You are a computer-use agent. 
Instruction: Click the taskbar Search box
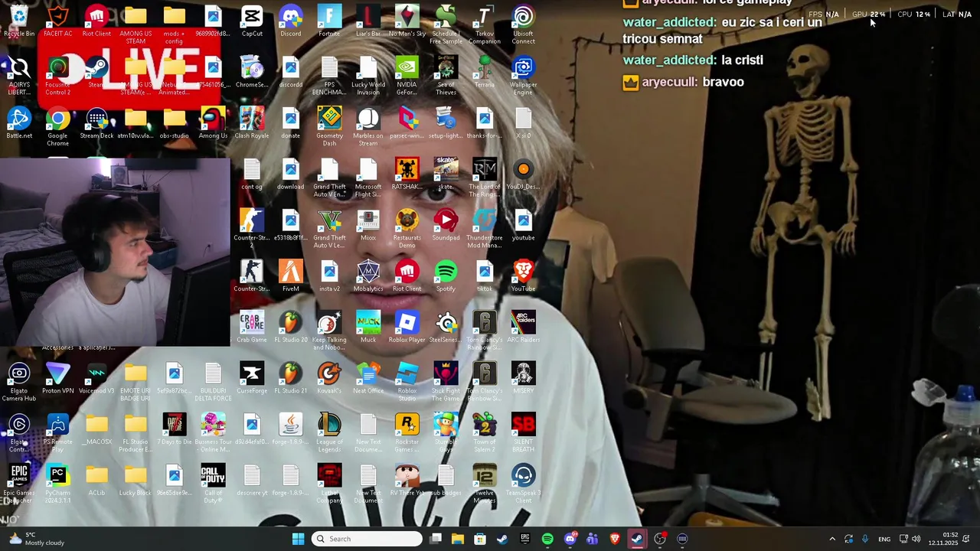(367, 539)
